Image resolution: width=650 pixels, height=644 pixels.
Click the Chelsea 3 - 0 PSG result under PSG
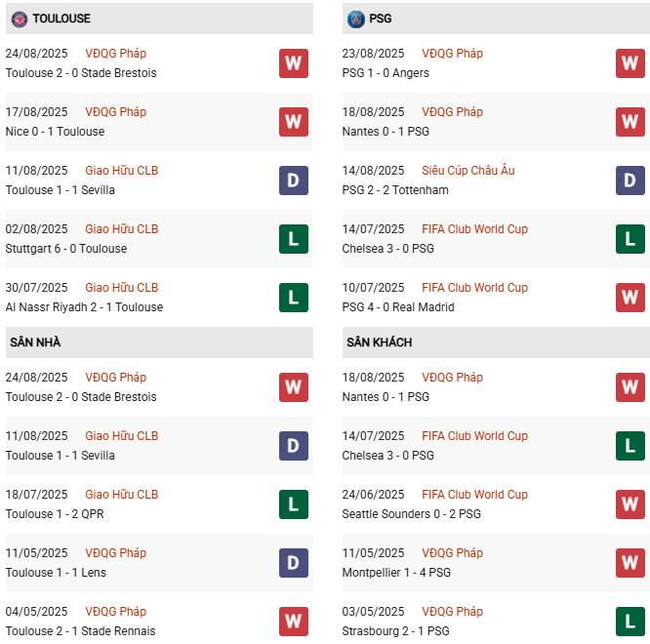388,249
